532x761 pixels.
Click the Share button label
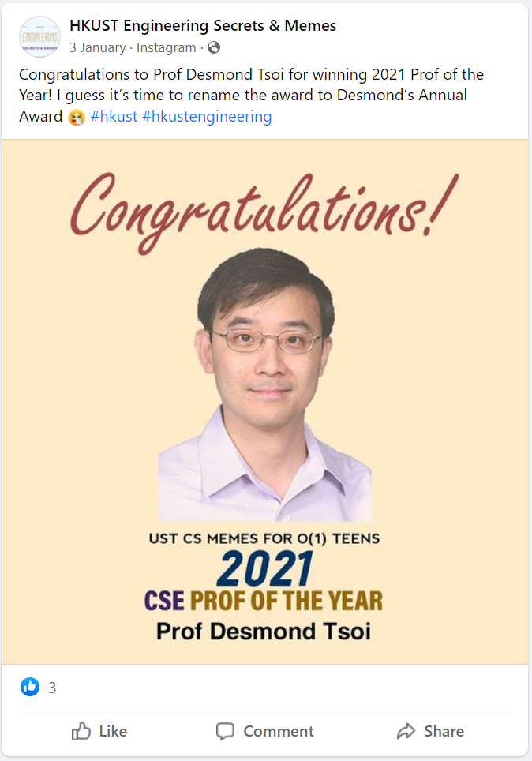(x=444, y=732)
